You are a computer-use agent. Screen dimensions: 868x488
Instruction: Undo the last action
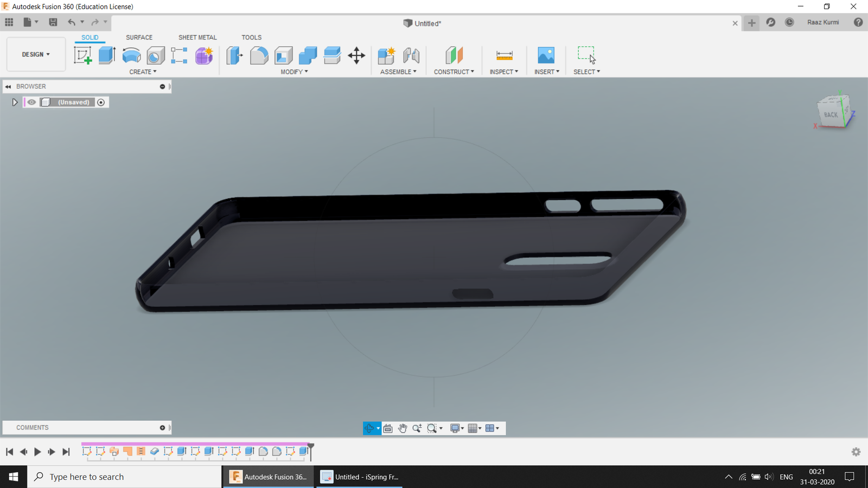(x=71, y=22)
